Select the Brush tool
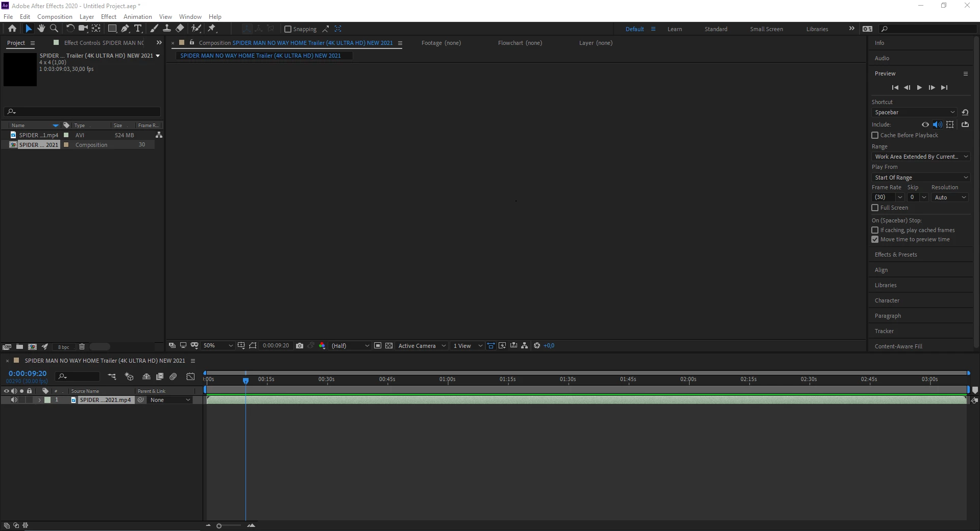The height and width of the screenshot is (531, 980). coord(154,29)
